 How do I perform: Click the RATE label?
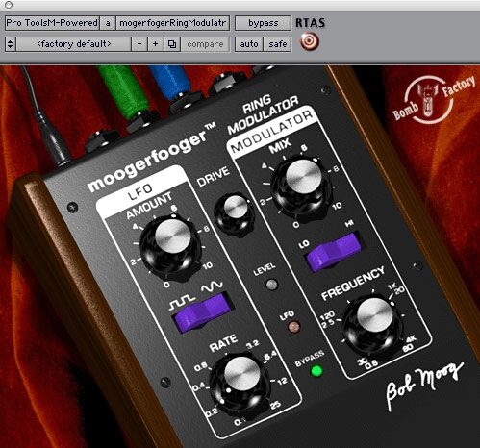point(223,342)
